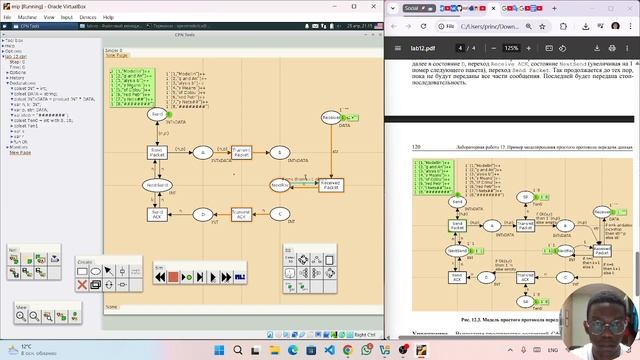640x360 pixels.
Task: Rewind simulation with the double-left arrow button
Action: tap(160, 277)
